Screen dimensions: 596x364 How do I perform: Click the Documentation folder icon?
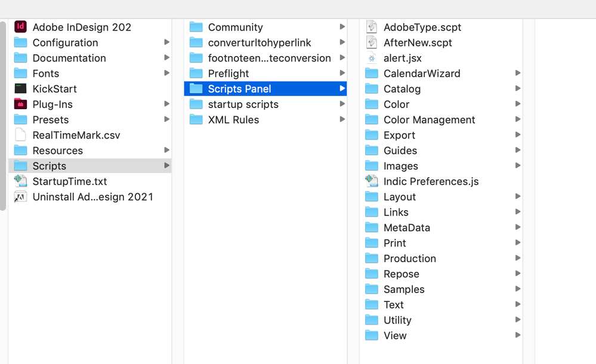point(20,58)
